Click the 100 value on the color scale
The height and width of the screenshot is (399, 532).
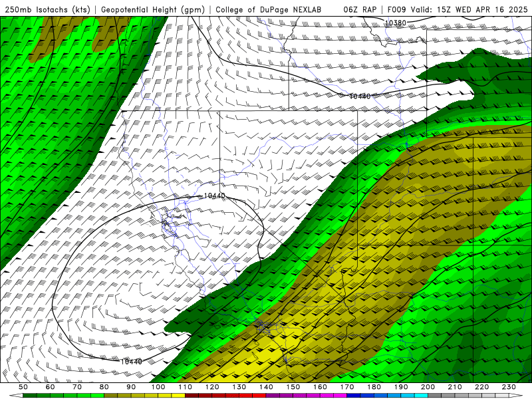[158, 387]
